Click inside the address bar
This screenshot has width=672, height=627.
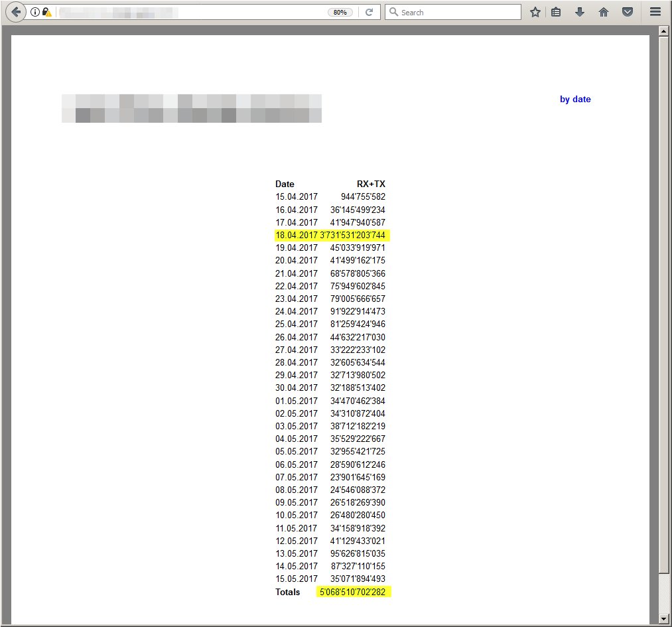192,12
